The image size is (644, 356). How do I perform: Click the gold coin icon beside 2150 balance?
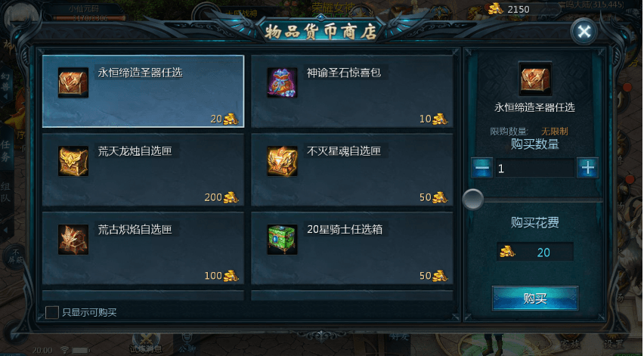pyautogui.click(x=495, y=9)
